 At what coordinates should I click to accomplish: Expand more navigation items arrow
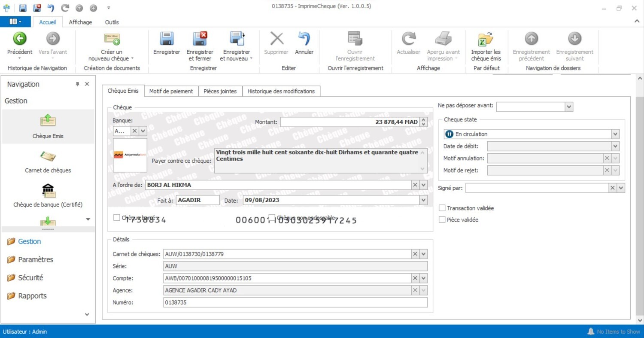click(x=88, y=219)
